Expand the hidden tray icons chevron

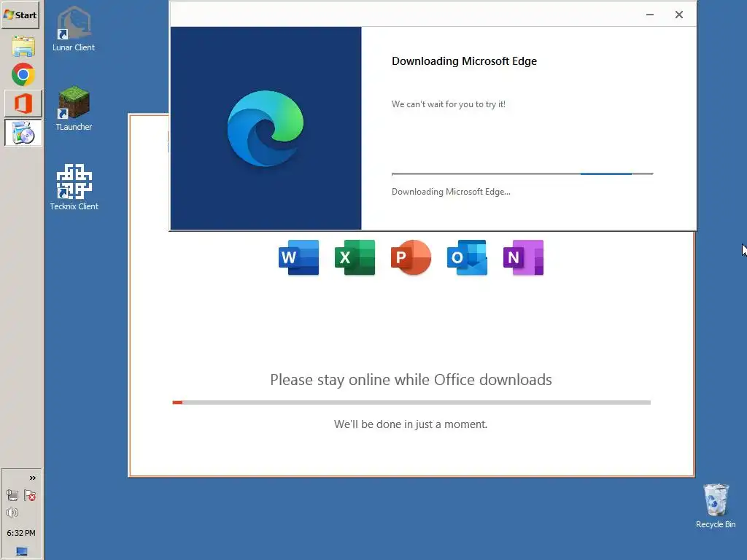(x=32, y=478)
